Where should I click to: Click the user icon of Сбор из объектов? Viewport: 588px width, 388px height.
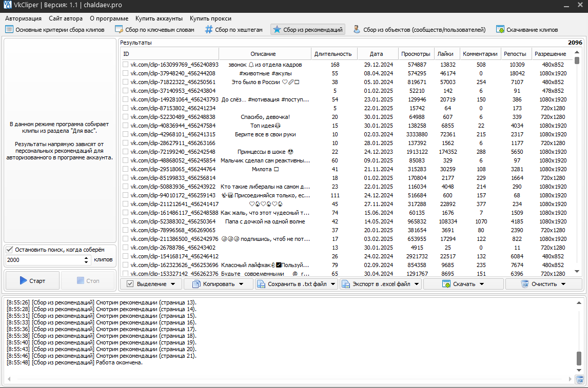[357, 29]
